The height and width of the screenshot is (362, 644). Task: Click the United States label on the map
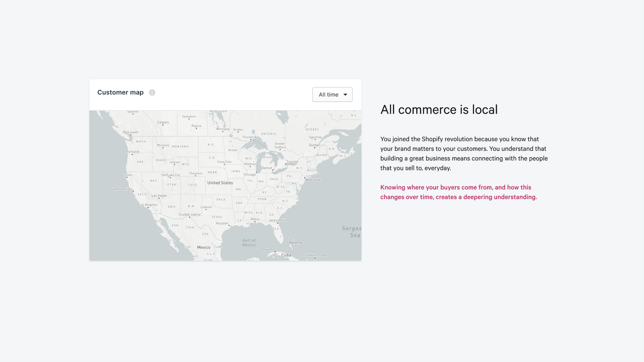point(220,183)
